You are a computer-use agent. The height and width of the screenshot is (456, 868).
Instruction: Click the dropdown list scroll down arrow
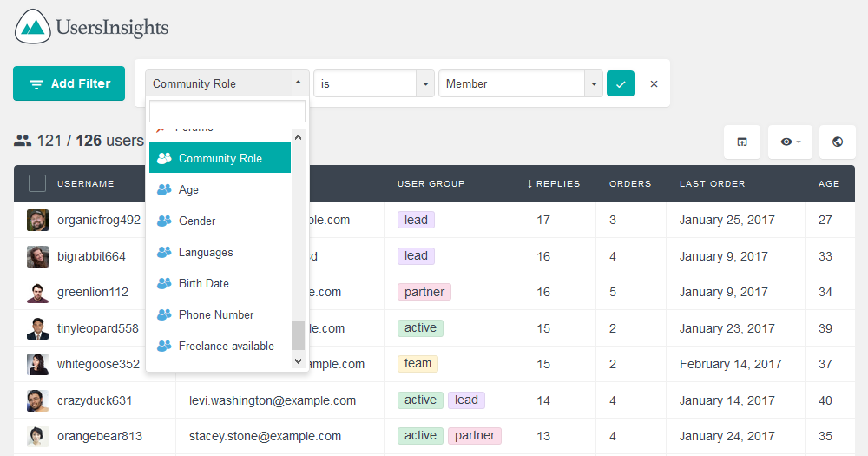point(299,361)
